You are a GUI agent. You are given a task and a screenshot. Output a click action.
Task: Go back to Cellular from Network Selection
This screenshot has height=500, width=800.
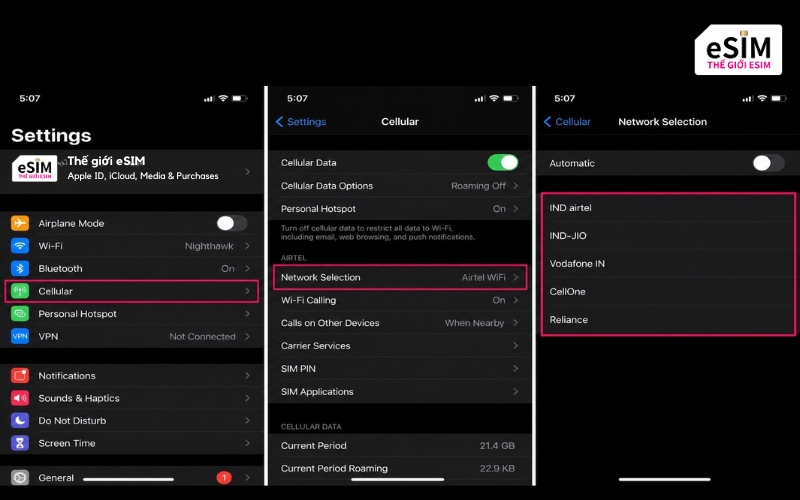point(567,122)
